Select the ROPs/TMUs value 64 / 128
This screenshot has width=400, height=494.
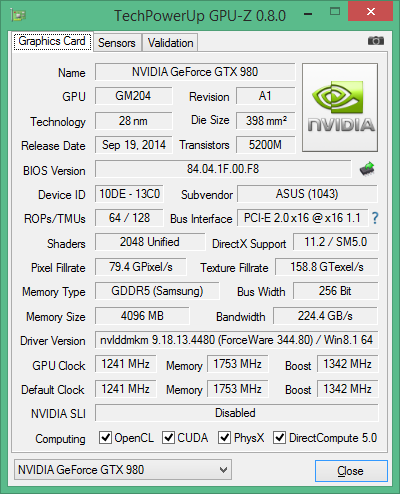point(129,218)
